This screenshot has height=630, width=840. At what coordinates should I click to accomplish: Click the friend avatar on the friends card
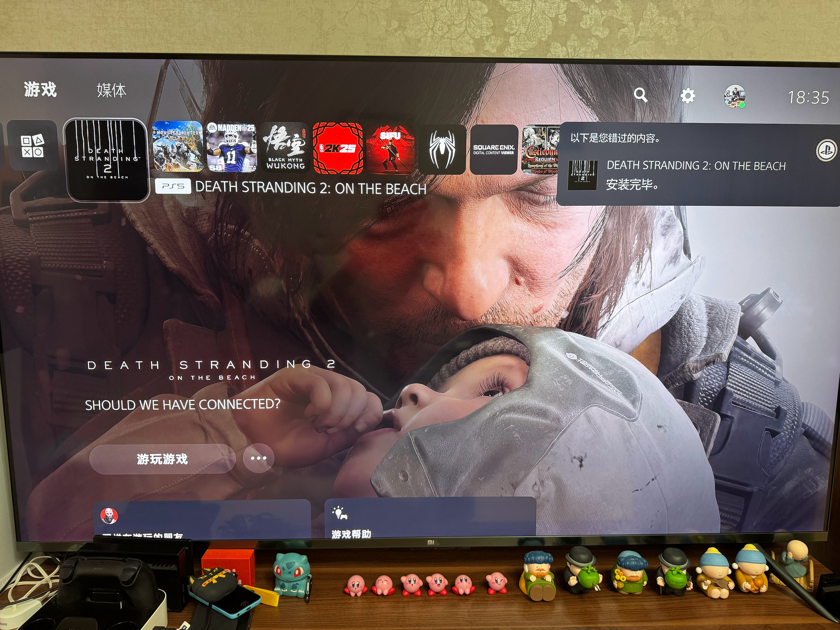[x=109, y=516]
